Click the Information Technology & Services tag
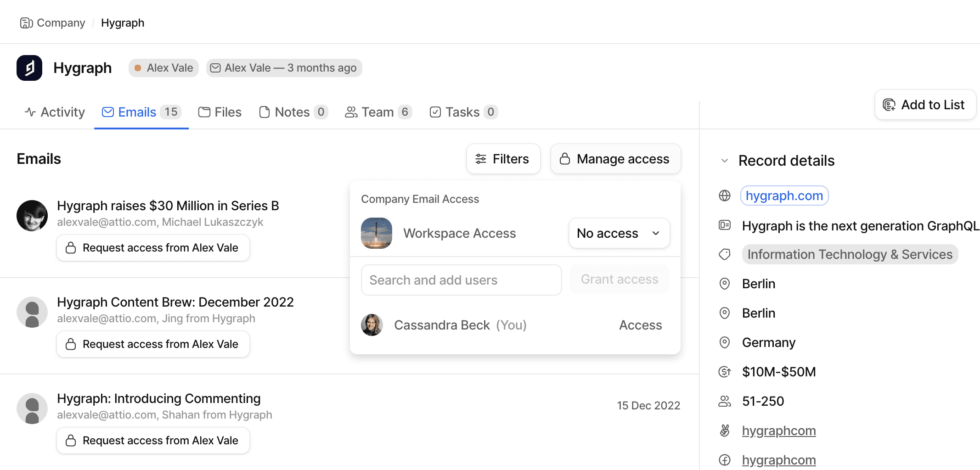This screenshot has width=980, height=470. point(850,254)
